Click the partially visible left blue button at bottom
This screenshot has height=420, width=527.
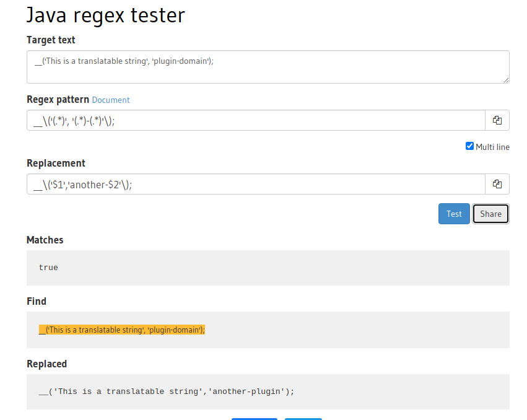click(255, 419)
